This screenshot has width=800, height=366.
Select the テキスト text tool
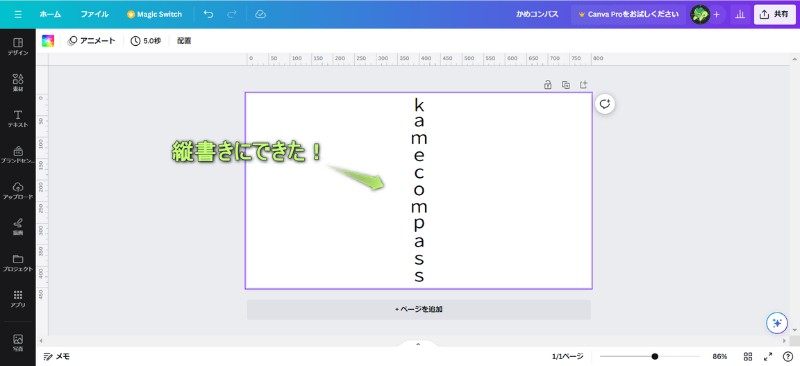[18, 118]
